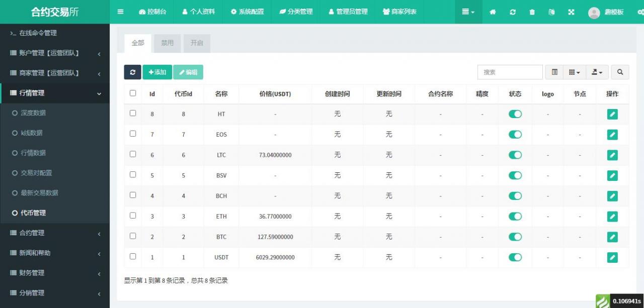This screenshot has width=644, height=308.
Task: Expand 财务管理 sidebar group
Action: pyautogui.click(x=55, y=273)
